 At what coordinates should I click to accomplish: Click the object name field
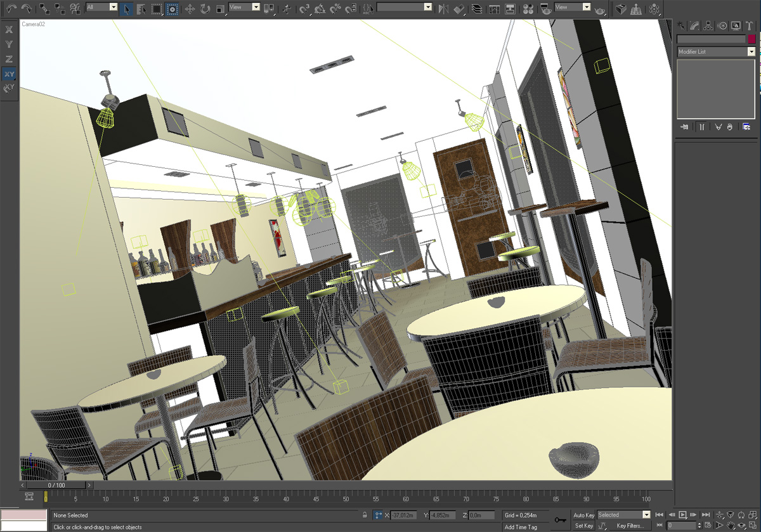pos(712,39)
